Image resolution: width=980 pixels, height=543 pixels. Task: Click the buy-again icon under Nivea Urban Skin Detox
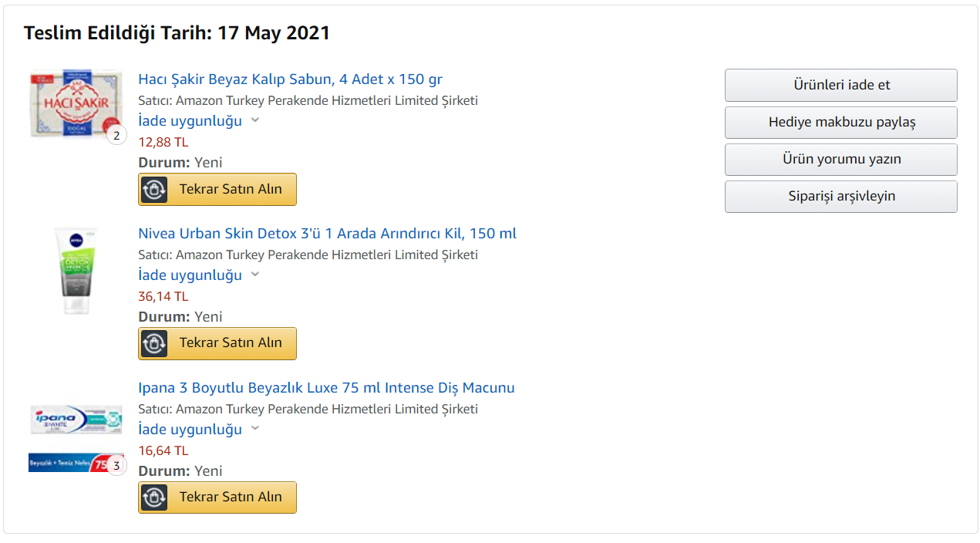click(154, 343)
